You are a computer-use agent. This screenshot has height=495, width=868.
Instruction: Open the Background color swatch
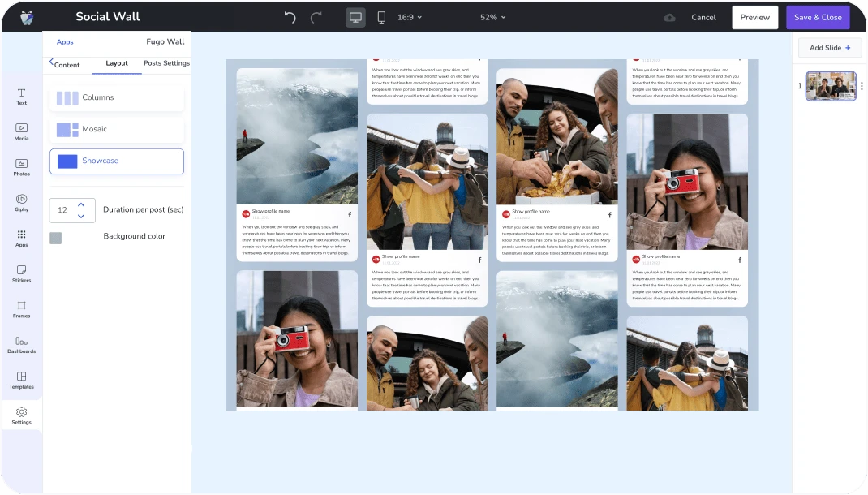(x=55, y=238)
